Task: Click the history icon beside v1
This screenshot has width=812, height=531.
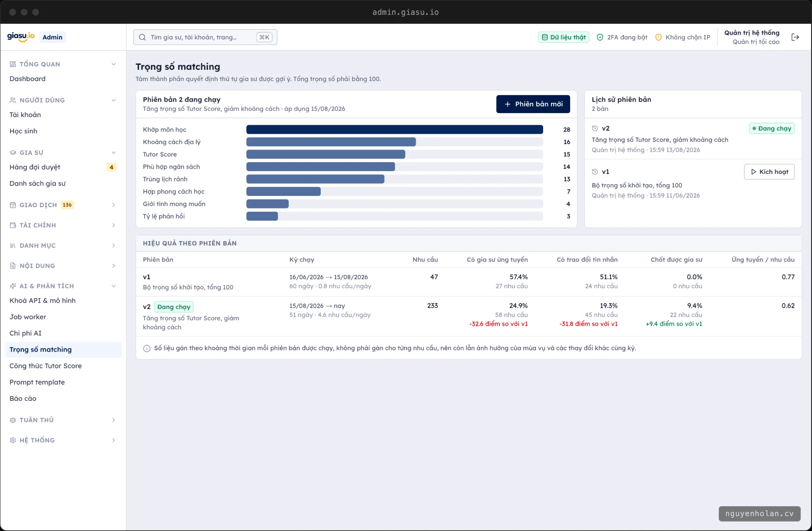Action: (x=595, y=172)
